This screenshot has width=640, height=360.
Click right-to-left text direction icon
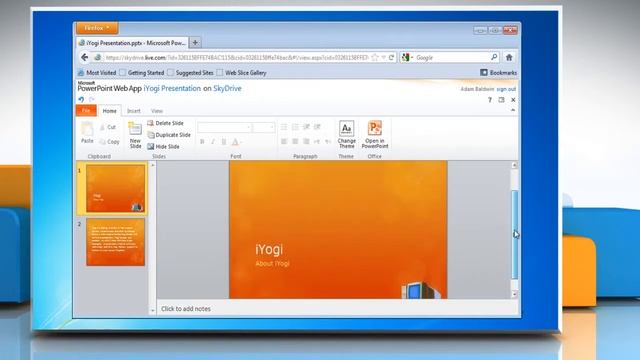coord(328,142)
